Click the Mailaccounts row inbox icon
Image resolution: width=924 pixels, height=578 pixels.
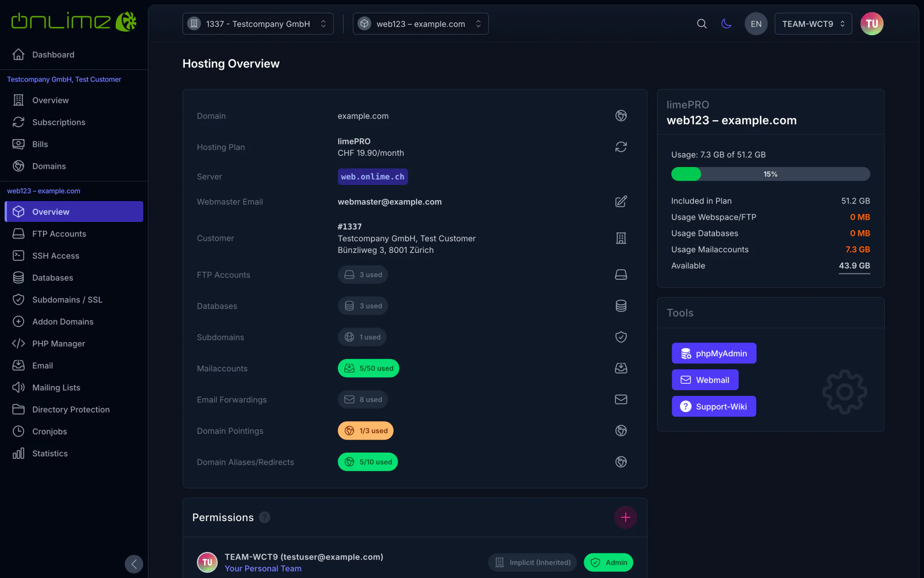click(x=621, y=368)
